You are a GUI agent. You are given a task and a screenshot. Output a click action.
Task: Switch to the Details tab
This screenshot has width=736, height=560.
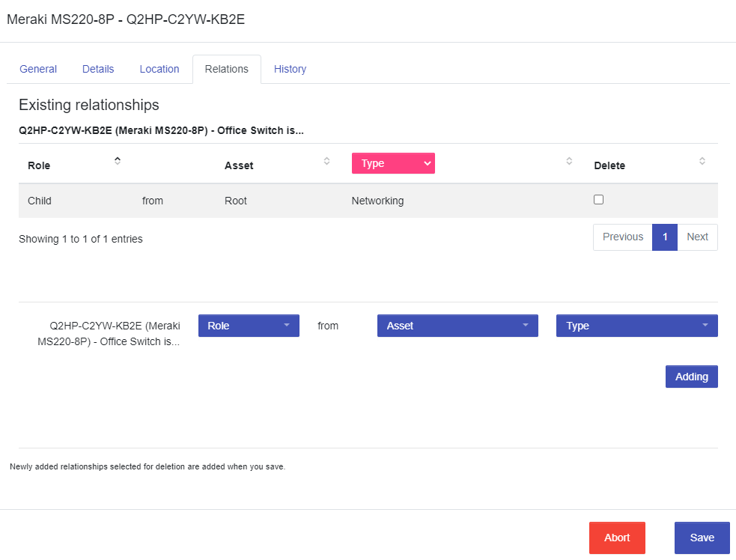98,69
